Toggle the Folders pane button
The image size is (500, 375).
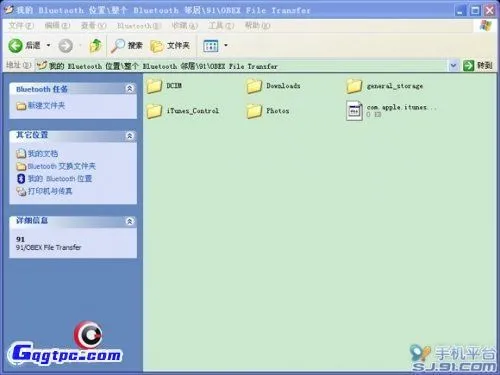(x=170, y=46)
